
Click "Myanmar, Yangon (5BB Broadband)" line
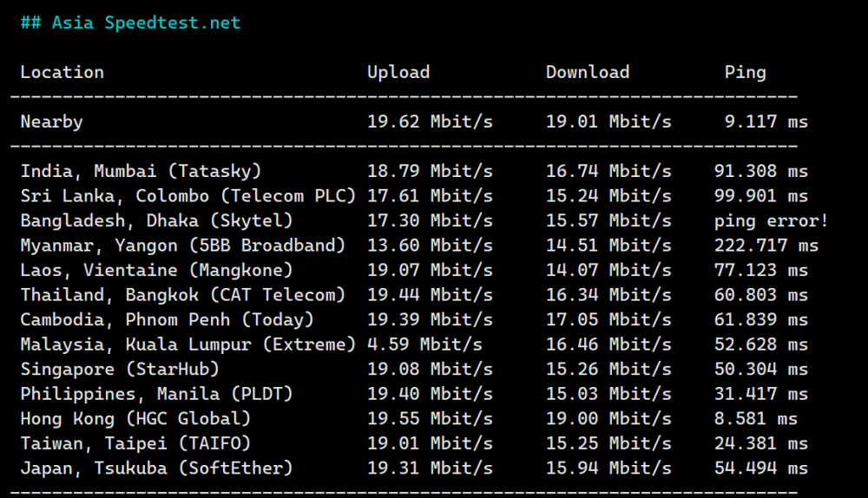pos(182,246)
